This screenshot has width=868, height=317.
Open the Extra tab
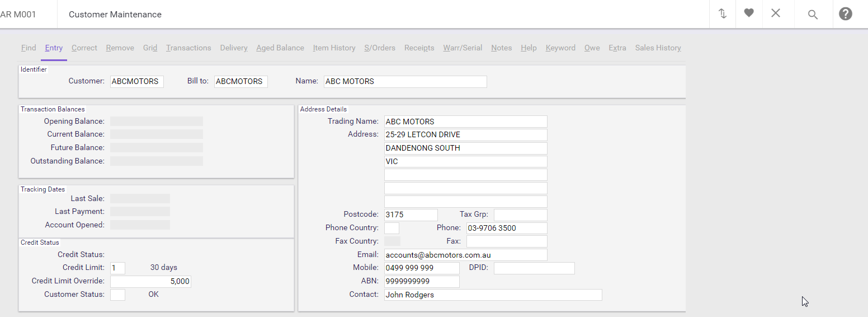click(617, 48)
